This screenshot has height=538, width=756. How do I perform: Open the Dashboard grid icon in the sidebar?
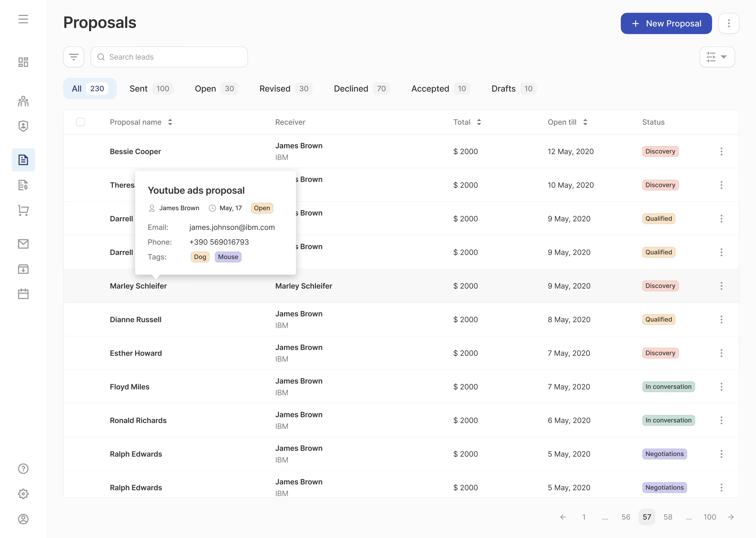pos(23,62)
